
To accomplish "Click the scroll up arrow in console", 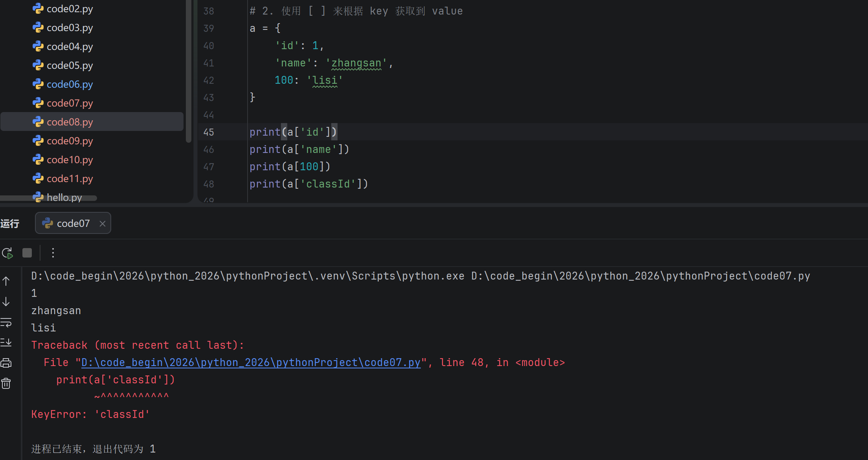I will (6, 281).
